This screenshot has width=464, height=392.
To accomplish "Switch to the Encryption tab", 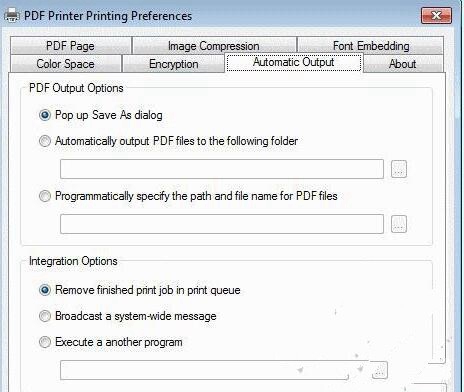I will (x=173, y=64).
